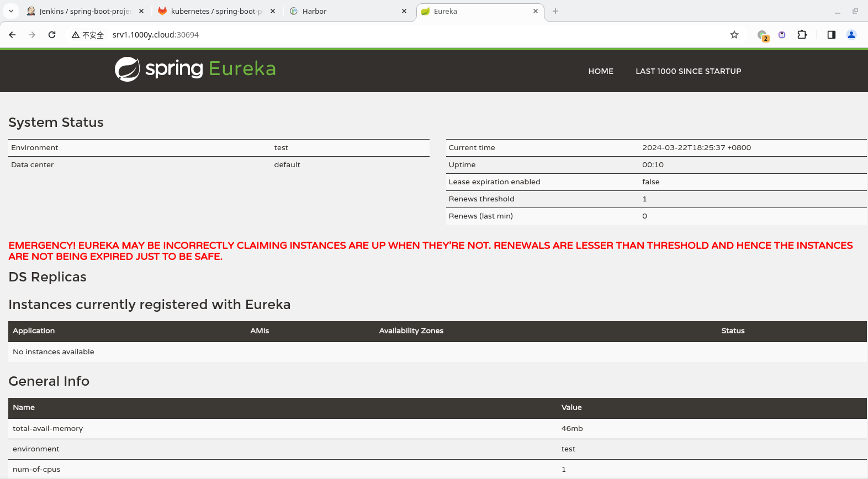Viewport: 868px width, 479px height.
Task: Click the Value column header in General Info
Action: pos(571,407)
